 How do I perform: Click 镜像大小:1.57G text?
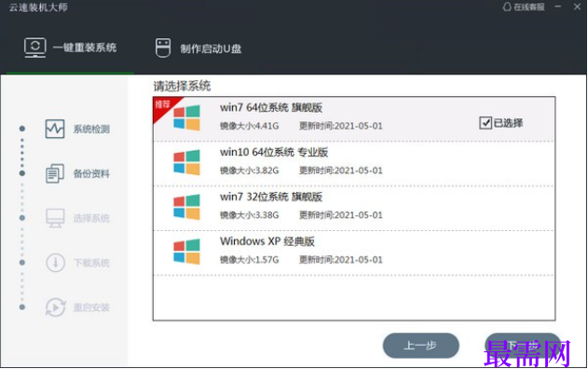tap(250, 260)
